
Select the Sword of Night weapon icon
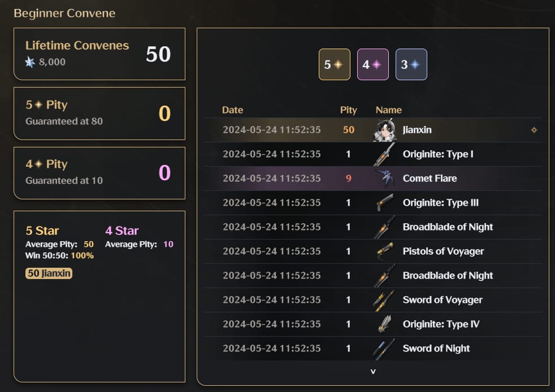pyautogui.click(x=384, y=348)
